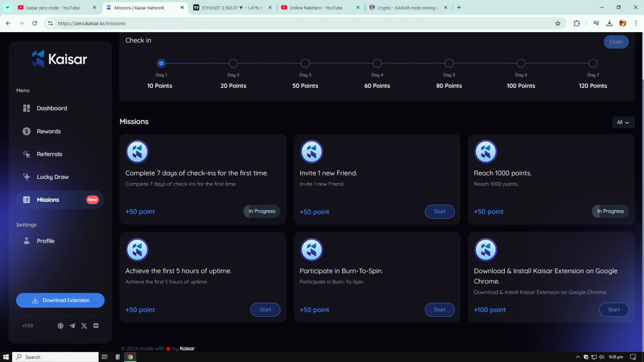
Task: Click In Progress on Reach 1000 points mission
Action: pos(610,211)
